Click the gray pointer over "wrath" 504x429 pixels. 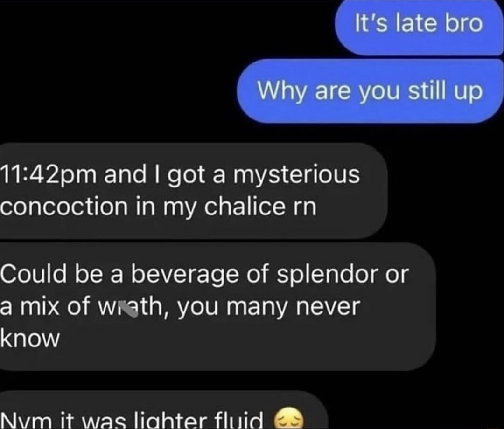[128, 308]
